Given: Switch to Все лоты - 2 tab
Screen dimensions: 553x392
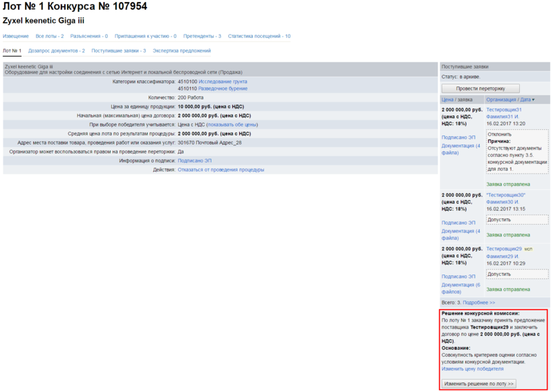Looking at the screenshot, I should tap(50, 36).
